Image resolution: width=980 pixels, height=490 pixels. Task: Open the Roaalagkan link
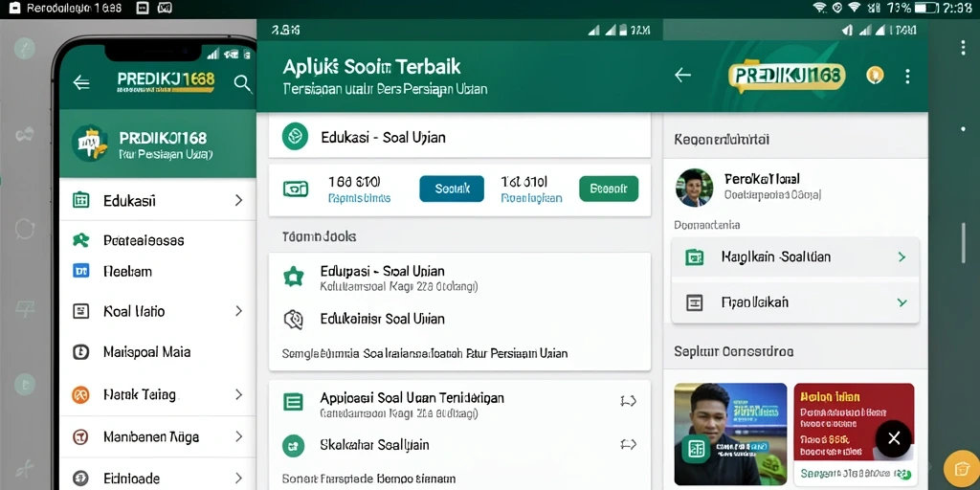pos(531,199)
